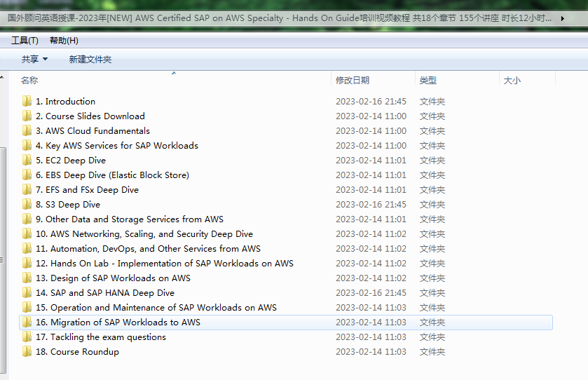Viewport: 588px width, 380px height.
Task: Select the name 7. EFS and FSx Deep Dive
Action: 88,189
